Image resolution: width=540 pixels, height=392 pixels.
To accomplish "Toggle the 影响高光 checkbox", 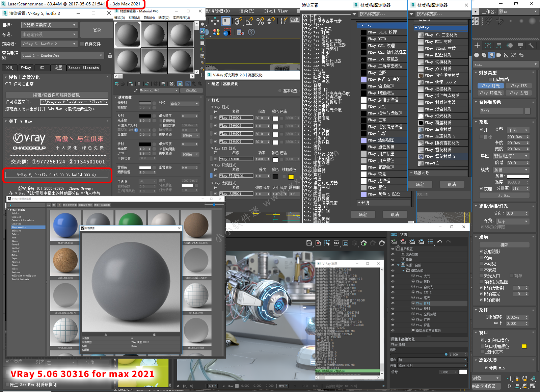I will pyautogui.click(x=481, y=294).
